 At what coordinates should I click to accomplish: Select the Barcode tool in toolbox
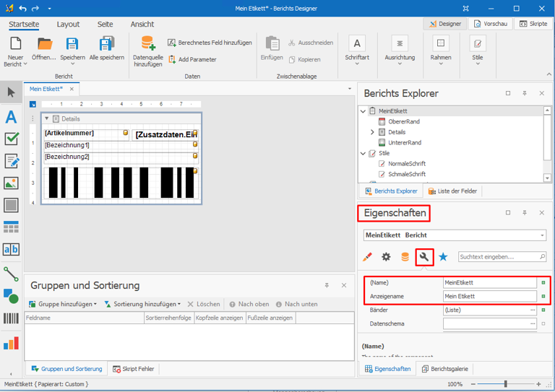click(x=11, y=318)
